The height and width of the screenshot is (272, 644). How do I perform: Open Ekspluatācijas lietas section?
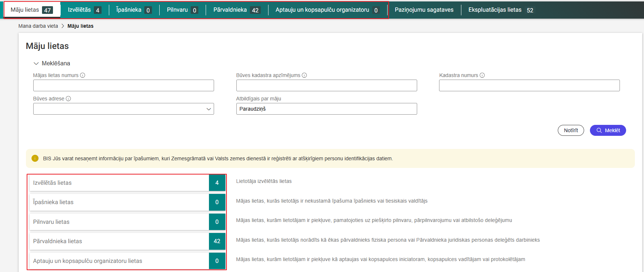click(500, 10)
